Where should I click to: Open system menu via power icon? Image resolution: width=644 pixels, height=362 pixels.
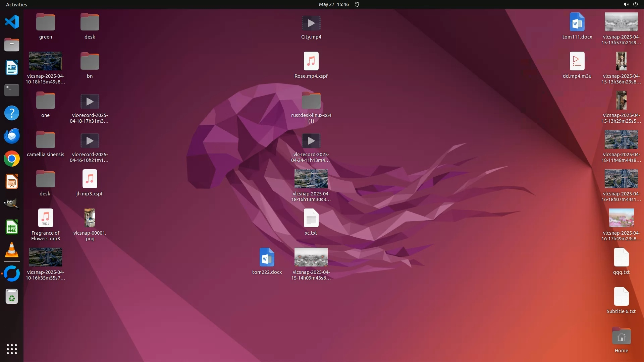click(x=635, y=4)
